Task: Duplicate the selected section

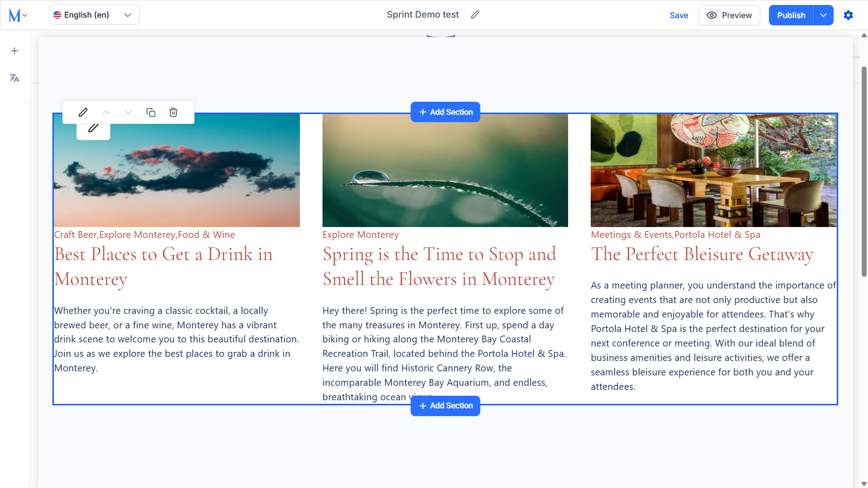Action: point(151,112)
